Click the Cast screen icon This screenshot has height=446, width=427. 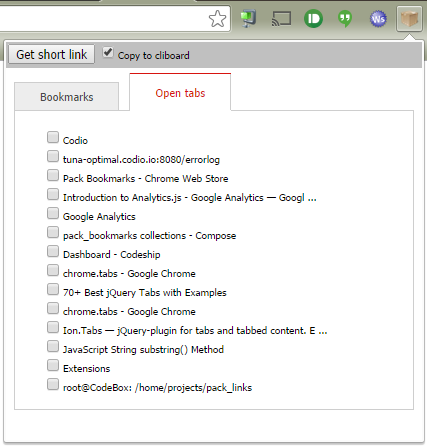[x=281, y=19]
